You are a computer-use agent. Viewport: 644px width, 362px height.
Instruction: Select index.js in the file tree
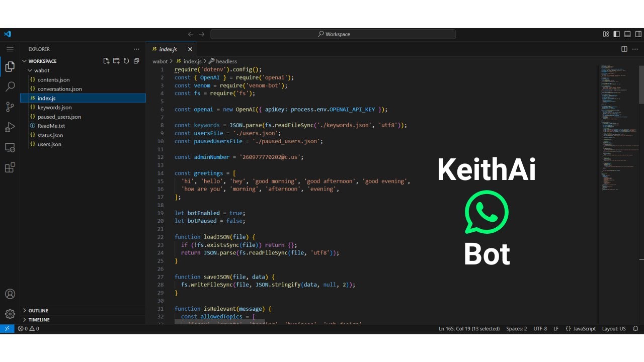pyautogui.click(x=83, y=98)
